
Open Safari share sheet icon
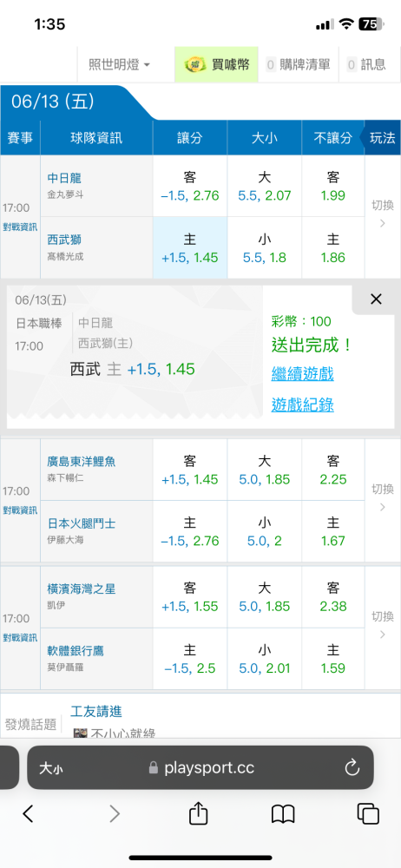tap(198, 813)
